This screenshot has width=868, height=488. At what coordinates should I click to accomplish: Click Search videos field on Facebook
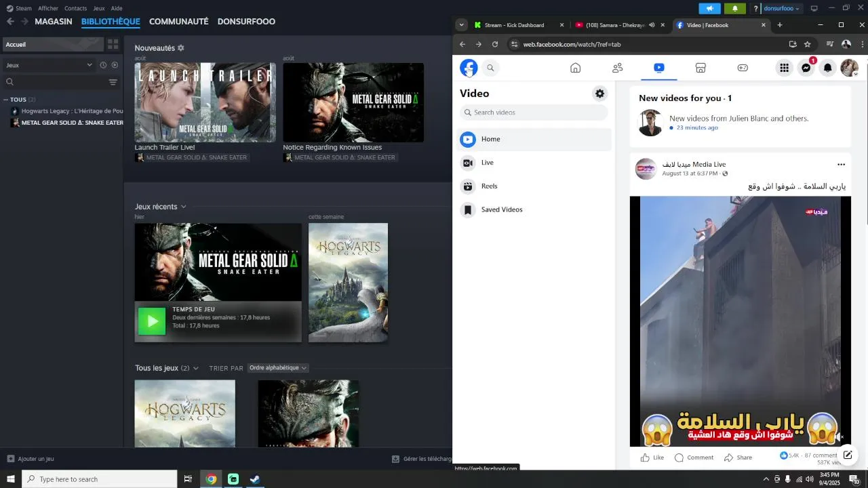click(x=534, y=113)
